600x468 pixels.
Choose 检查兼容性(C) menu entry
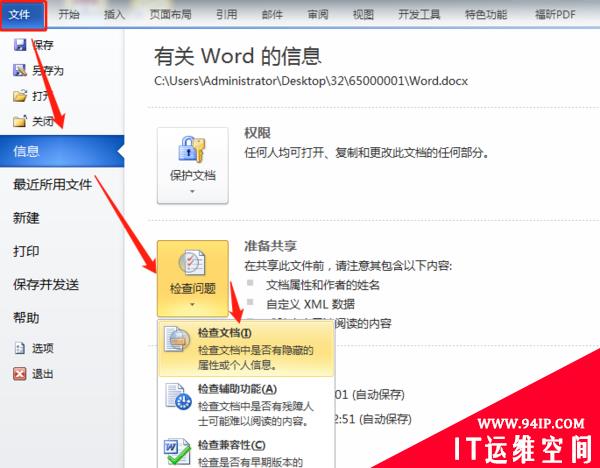[x=246, y=452]
